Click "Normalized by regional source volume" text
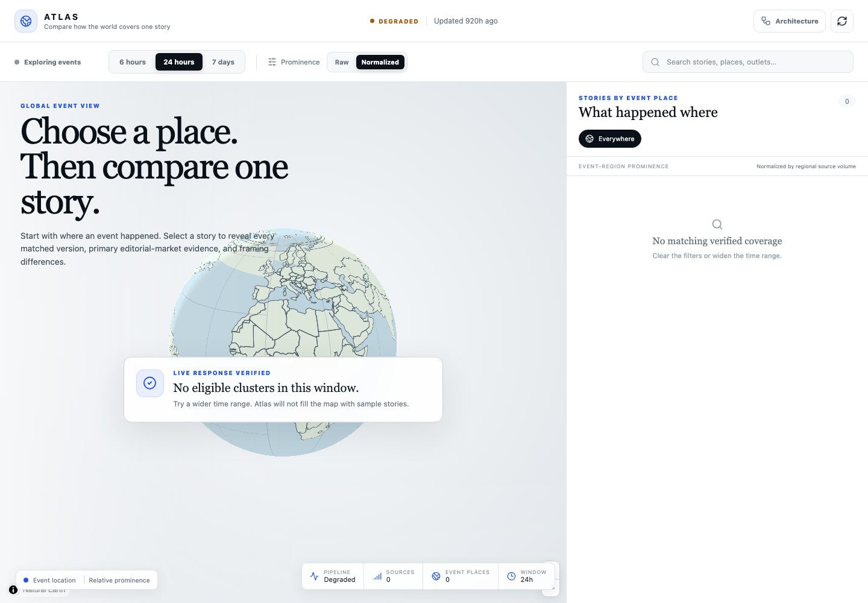 click(806, 166)
